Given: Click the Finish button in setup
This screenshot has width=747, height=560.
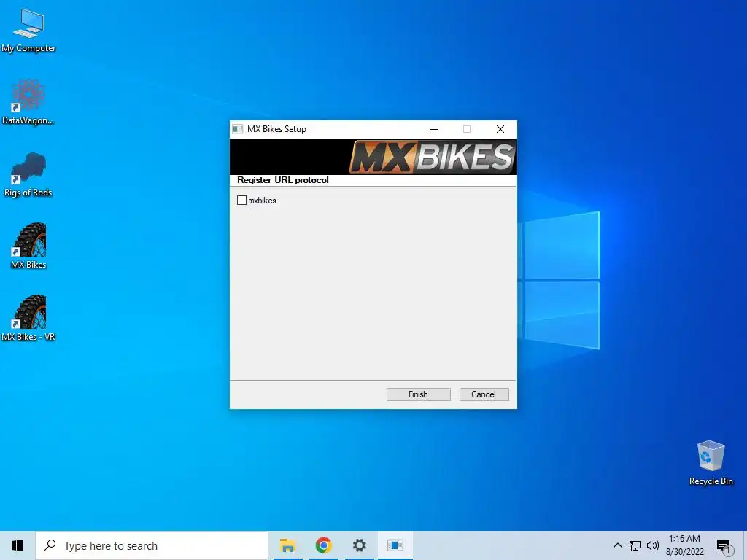Looking at the screenshot, I should point(418,394).
